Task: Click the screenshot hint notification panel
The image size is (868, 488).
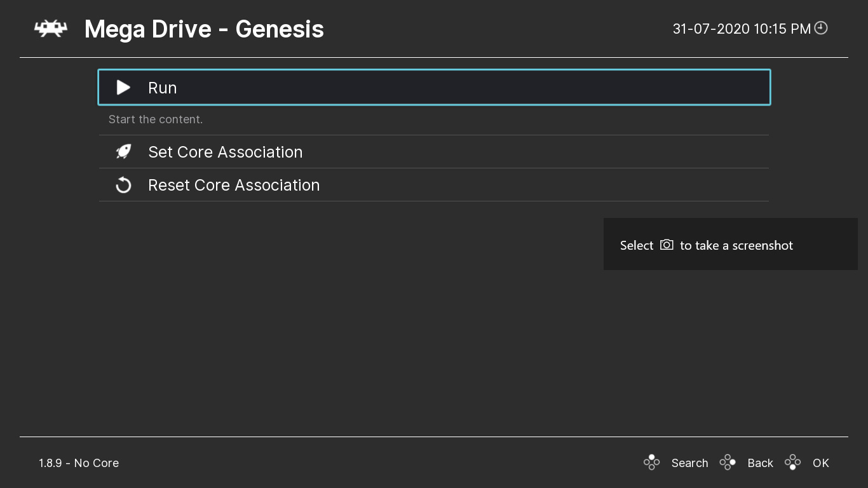Action: (731, 245)
